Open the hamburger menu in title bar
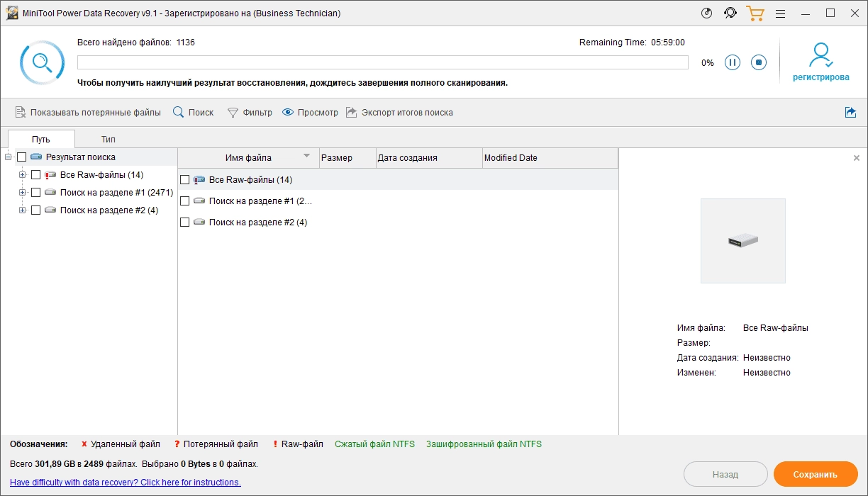The width and height of the screenshot is (868, 496). (x=781, y=13)
